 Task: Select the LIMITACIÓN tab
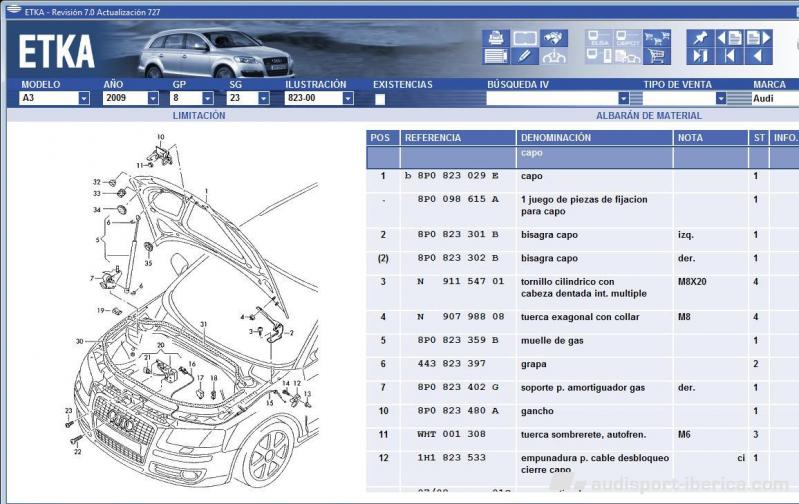click(199, 116)
